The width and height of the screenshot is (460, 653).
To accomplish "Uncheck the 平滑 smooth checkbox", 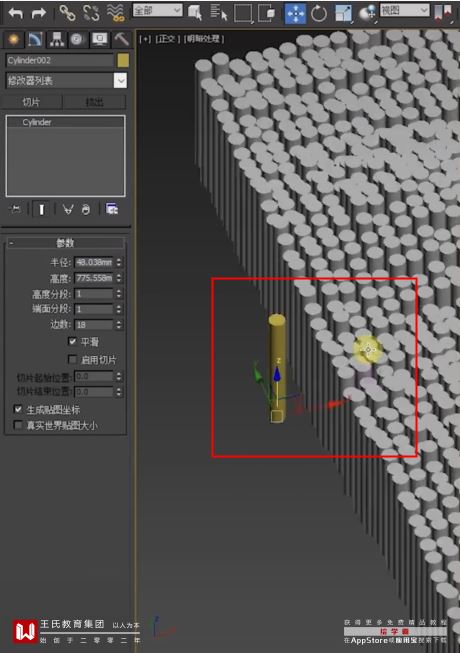I will (72, 341).
